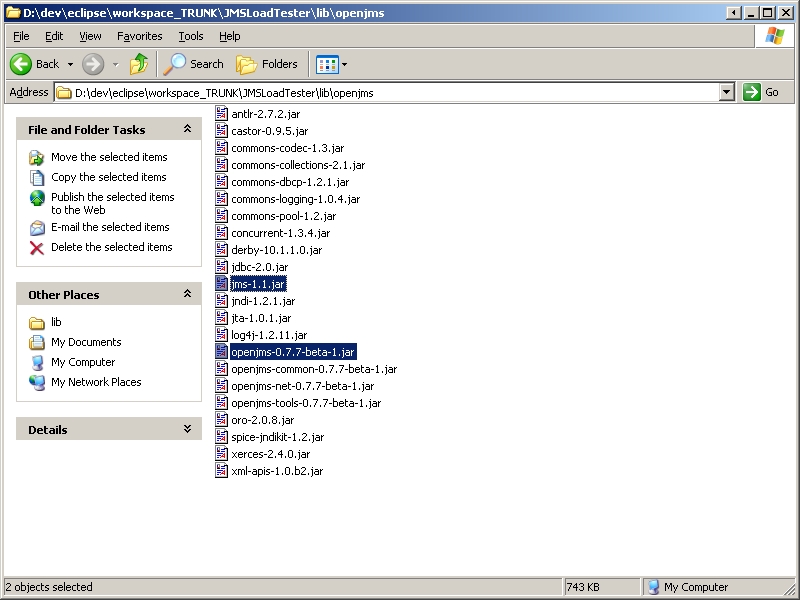Image resolution: width=800 pixels, height=600 pixels.
Task: Select the commons-dbcp-1.2.1.jar file icon
Action: tap(221, 181)
